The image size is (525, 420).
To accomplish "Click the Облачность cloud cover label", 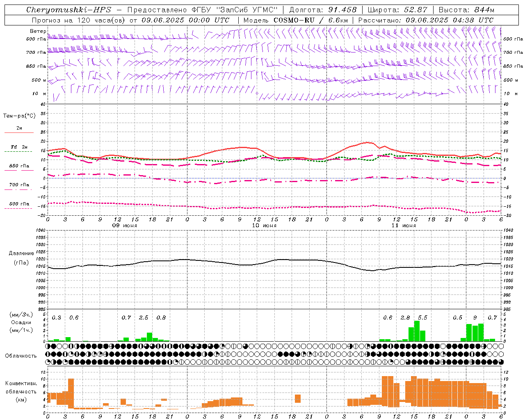I will click(21, 356).
